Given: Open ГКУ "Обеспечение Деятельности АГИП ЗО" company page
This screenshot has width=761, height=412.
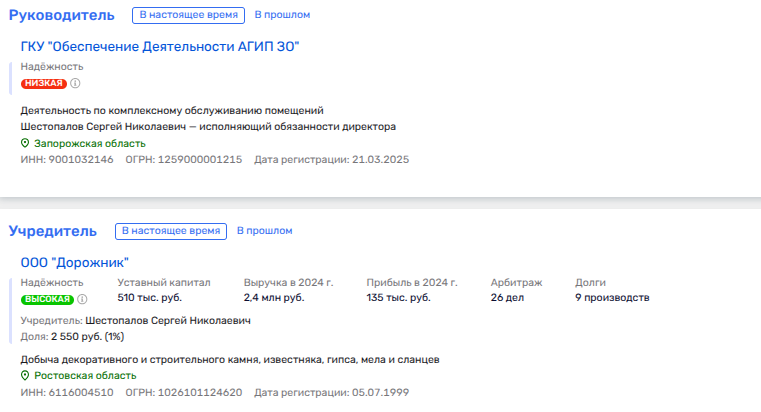Looking at the screenshot, I should point(160,46).
